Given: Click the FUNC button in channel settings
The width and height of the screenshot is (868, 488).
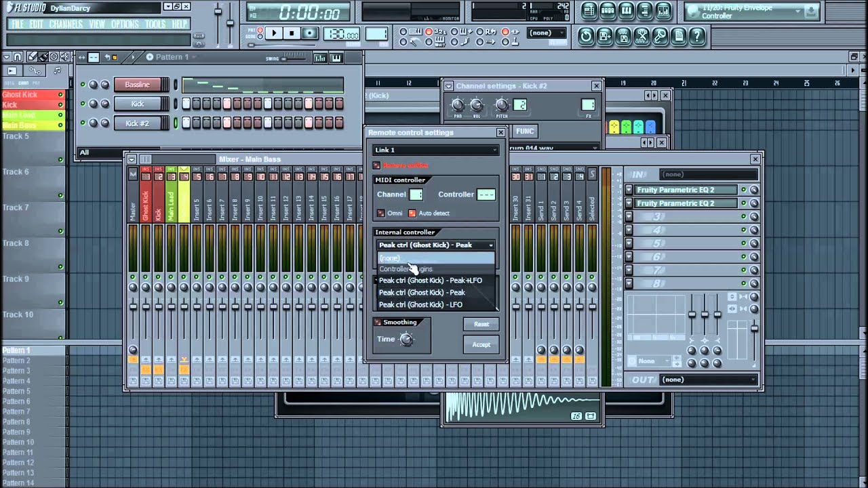Looking at the screenshot, I should [525, 131].
